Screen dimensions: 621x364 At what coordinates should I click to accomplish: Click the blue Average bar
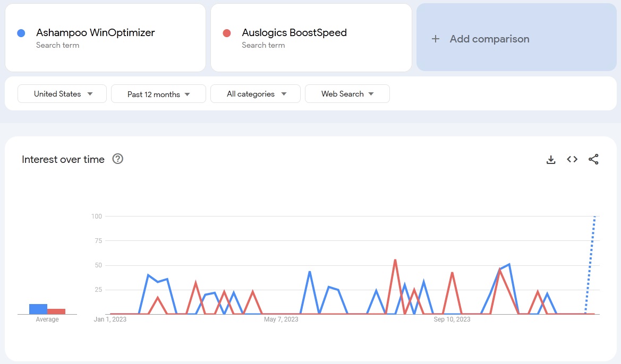38,309
